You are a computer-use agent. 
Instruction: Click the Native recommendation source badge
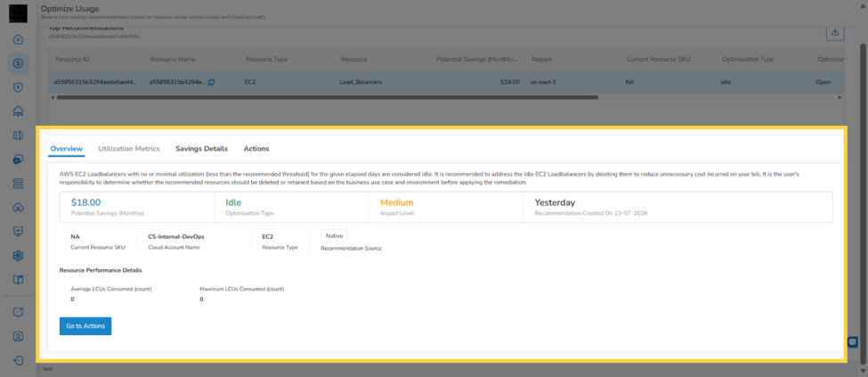(335, 235)
